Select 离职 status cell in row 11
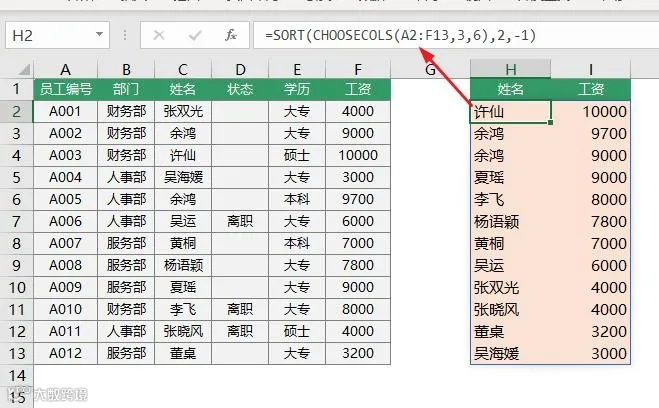 coord(240,309)
